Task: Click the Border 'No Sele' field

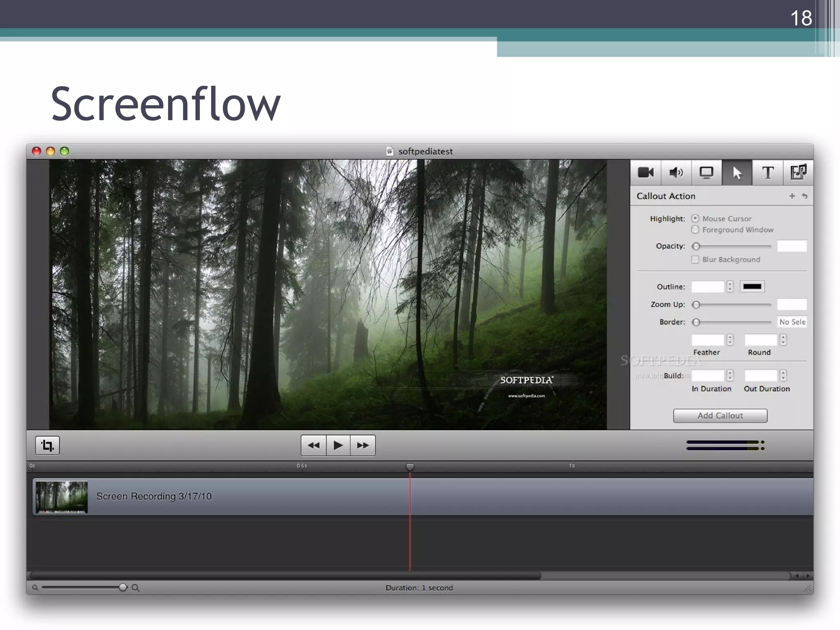Action: tap(792, 322)
